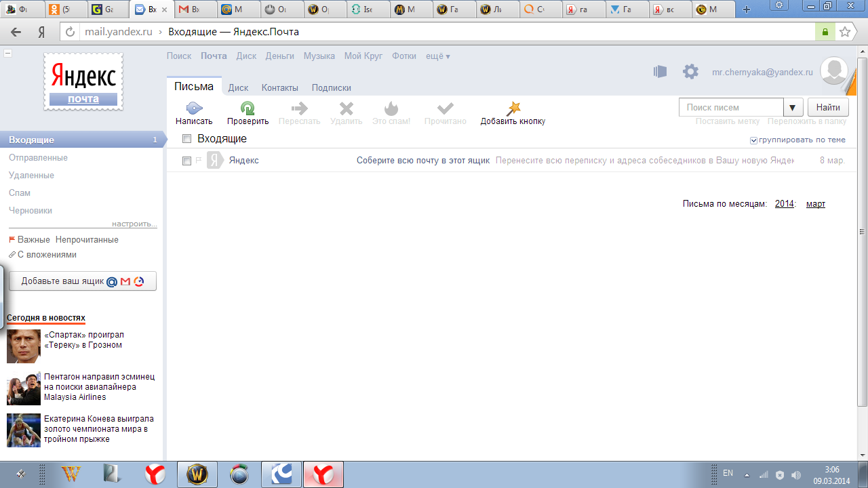Open the Контакты tab
868x488 pixels.
point(280,87)
